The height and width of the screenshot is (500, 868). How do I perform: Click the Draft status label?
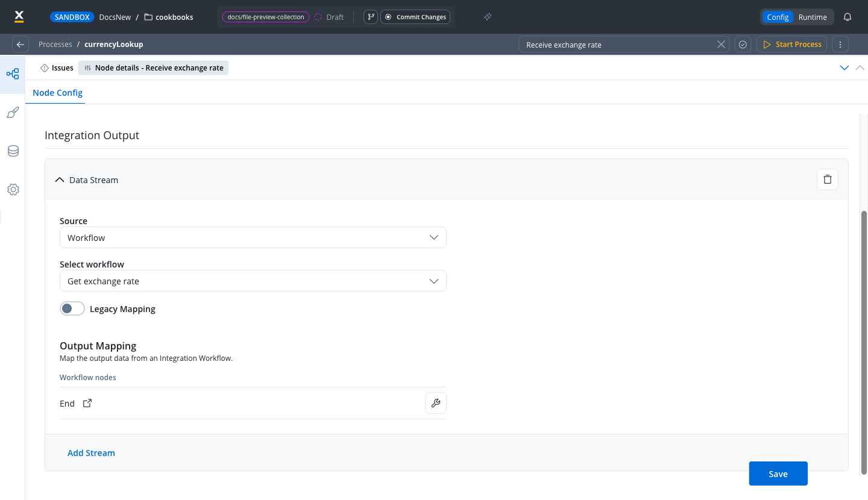click(335, 17)
